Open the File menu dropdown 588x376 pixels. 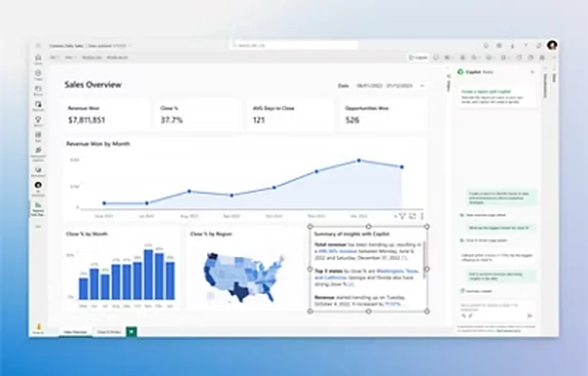tap(55, 58)
